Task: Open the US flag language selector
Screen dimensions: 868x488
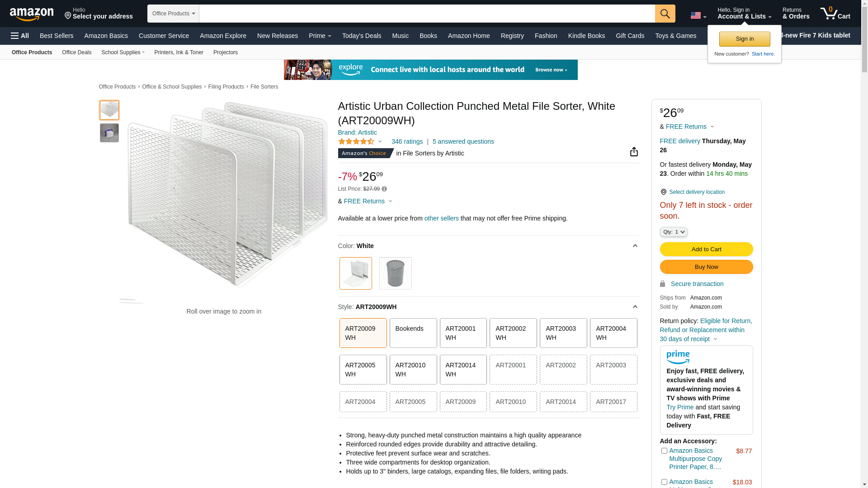Action: point(698,16)
